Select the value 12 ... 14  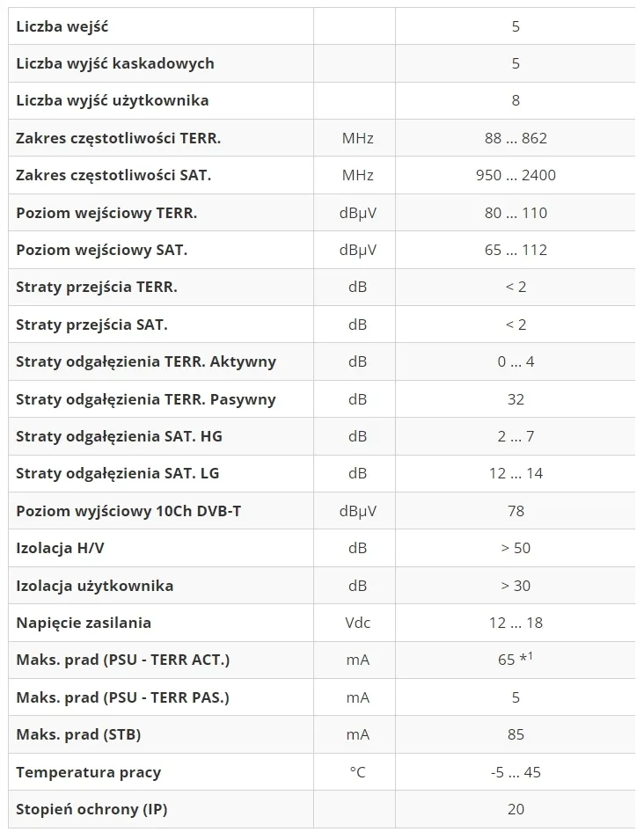click(x=516, y=473)
